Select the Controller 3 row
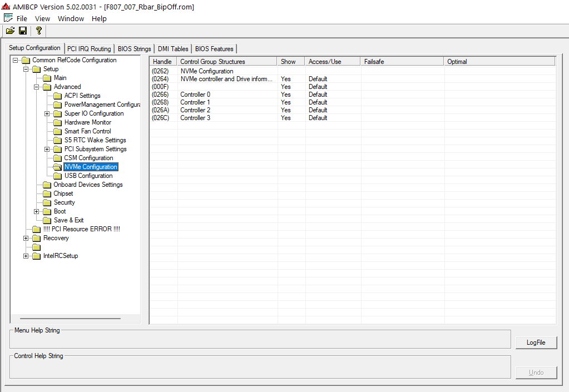Viewport: 569px width, 392px height. (x=353, y=118)
